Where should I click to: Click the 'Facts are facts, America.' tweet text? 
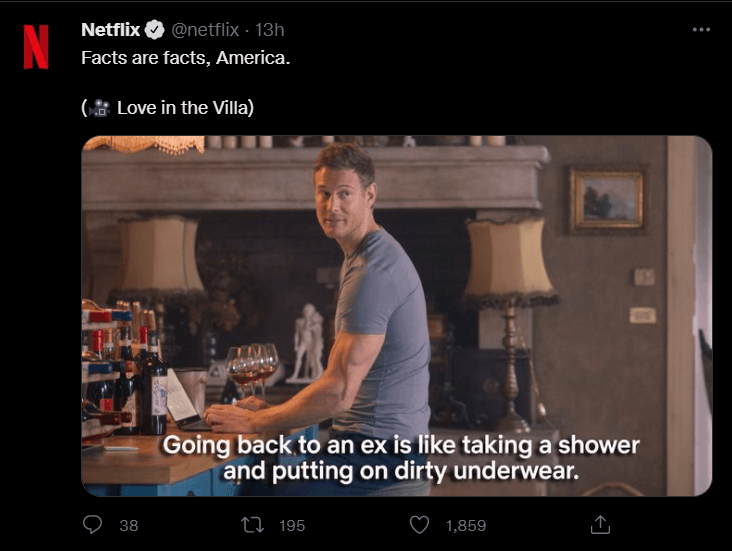coord(186,58)
